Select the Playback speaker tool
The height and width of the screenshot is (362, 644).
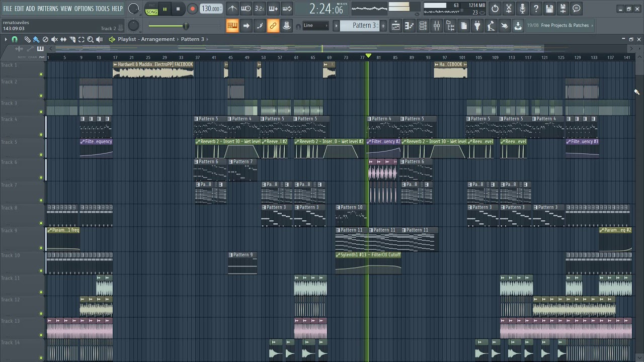tap(100, 39)
